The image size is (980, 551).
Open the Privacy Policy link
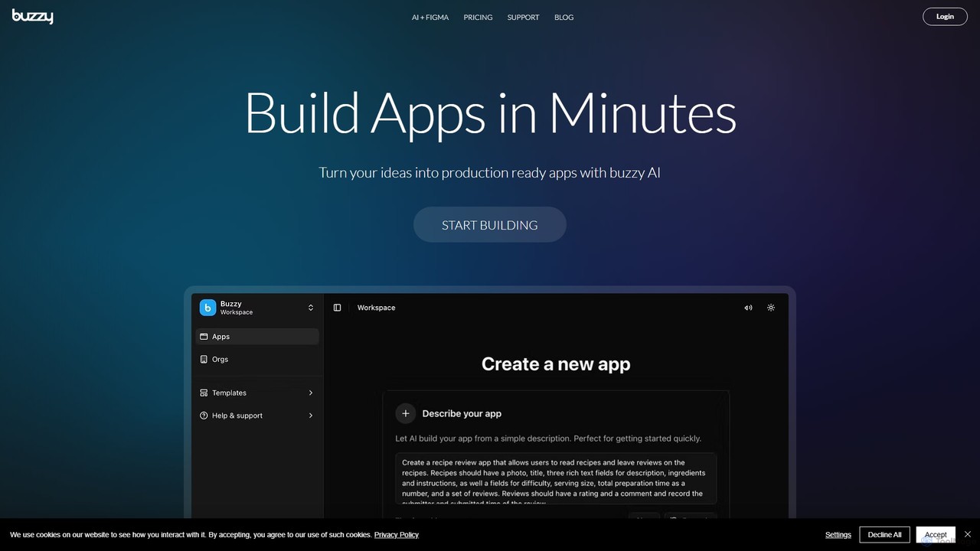point(397,535)
